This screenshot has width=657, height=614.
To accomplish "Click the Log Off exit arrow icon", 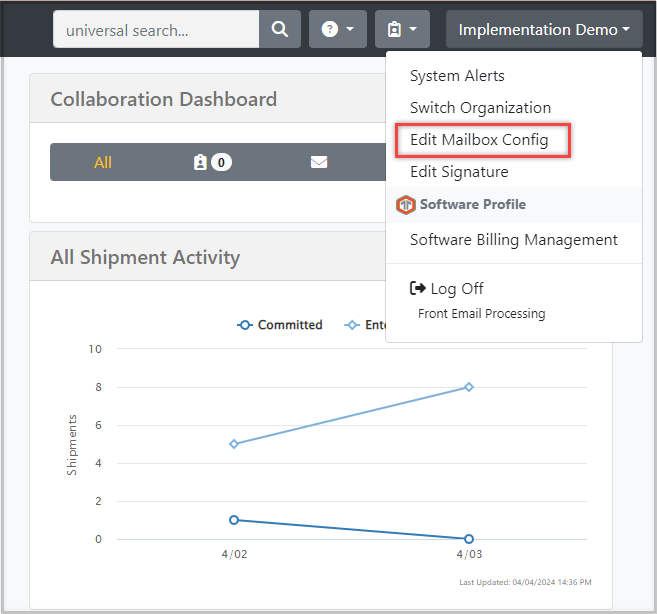I will (x=418, y=289).
